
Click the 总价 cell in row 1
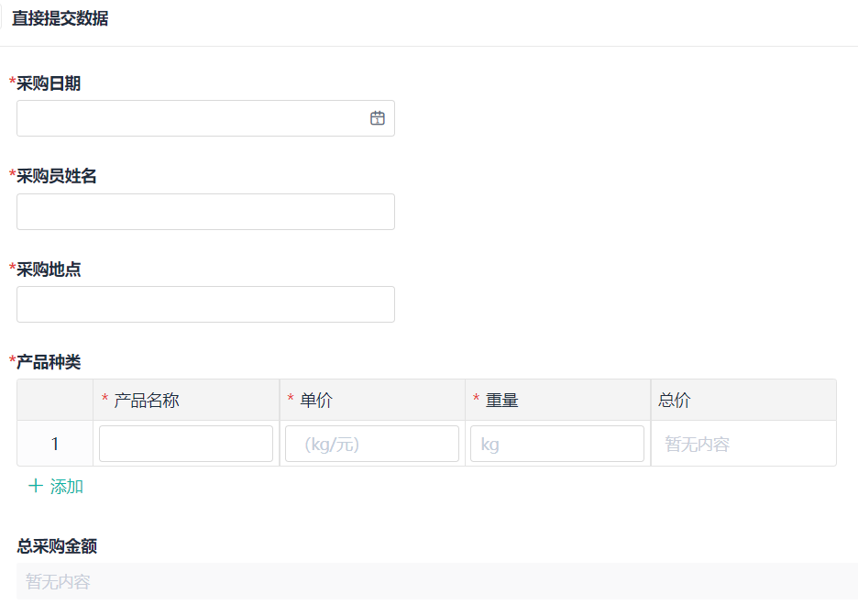pyautogui.click(x=742, y=444)
